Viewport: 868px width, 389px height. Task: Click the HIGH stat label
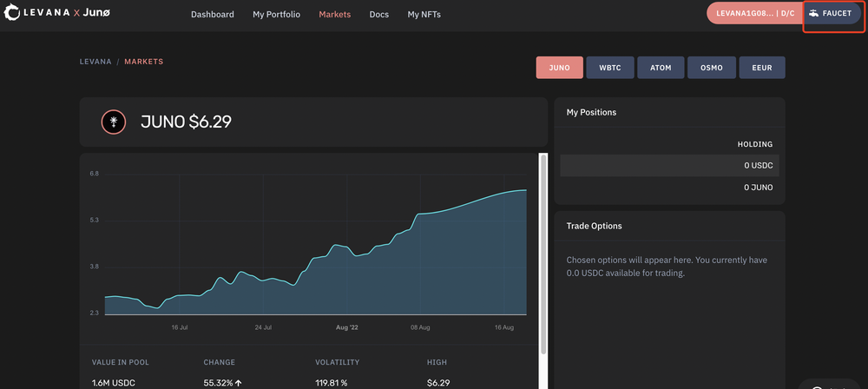(437, 362)
